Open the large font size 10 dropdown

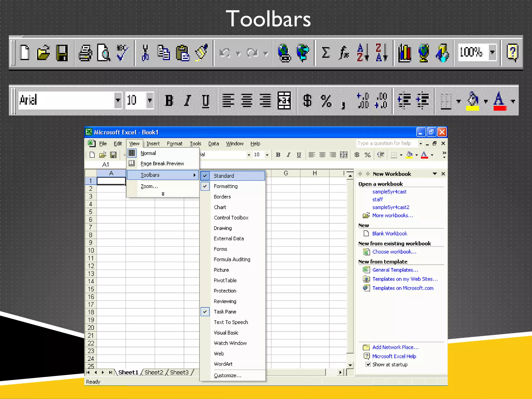150,100
